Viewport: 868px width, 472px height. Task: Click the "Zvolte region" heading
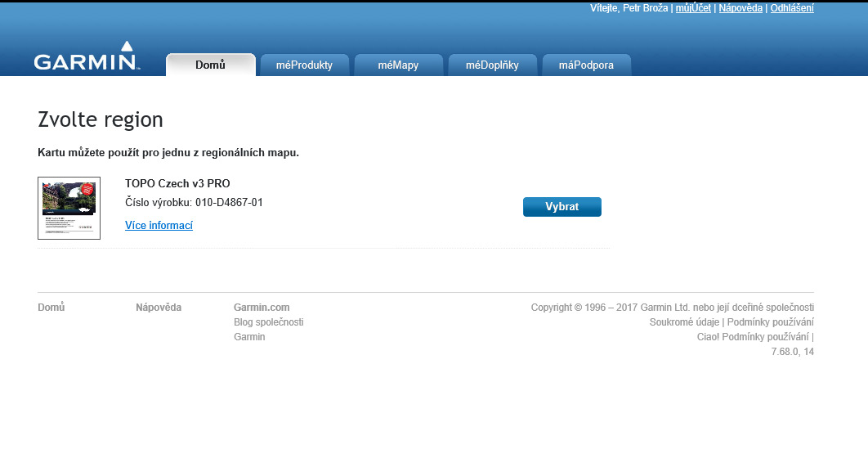pyautogui.click(x=101, y=119)
